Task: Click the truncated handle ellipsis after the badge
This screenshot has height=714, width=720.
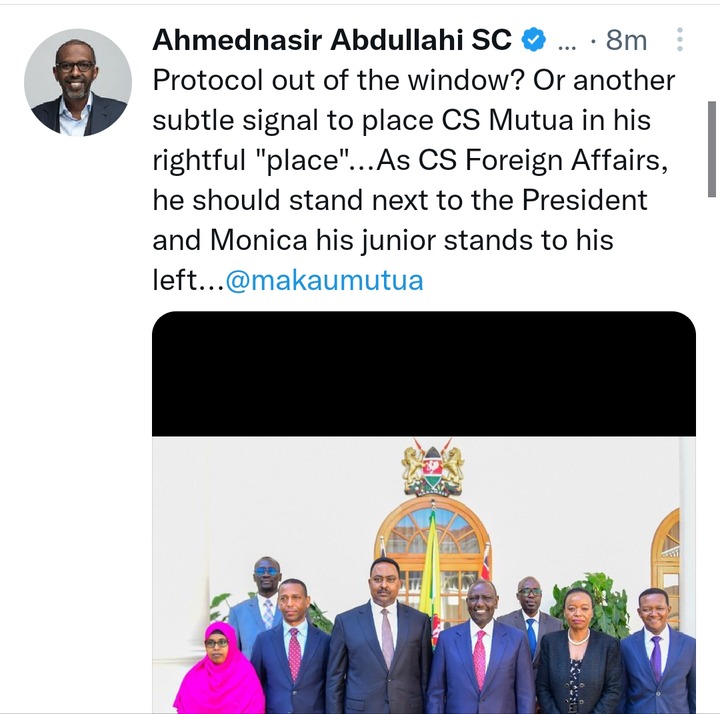Action: pos(566,45)
